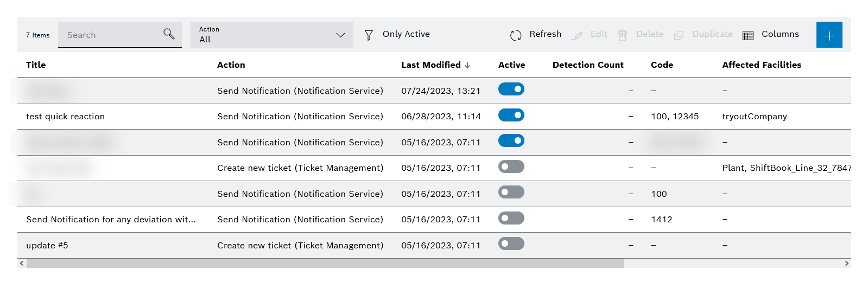Viewport: 868px width, 282px height.
Task: Click the Delete trash can icon
Action: point(623,35)
